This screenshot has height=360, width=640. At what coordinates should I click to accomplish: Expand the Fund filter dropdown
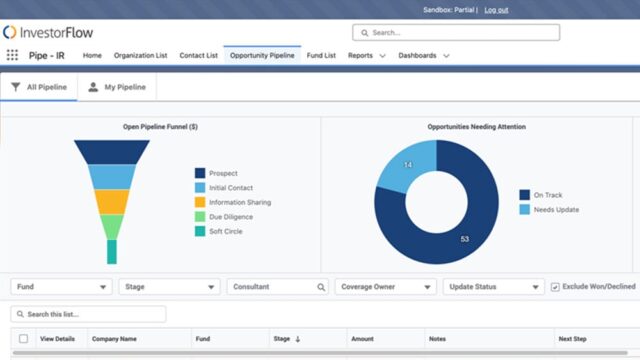61,287
